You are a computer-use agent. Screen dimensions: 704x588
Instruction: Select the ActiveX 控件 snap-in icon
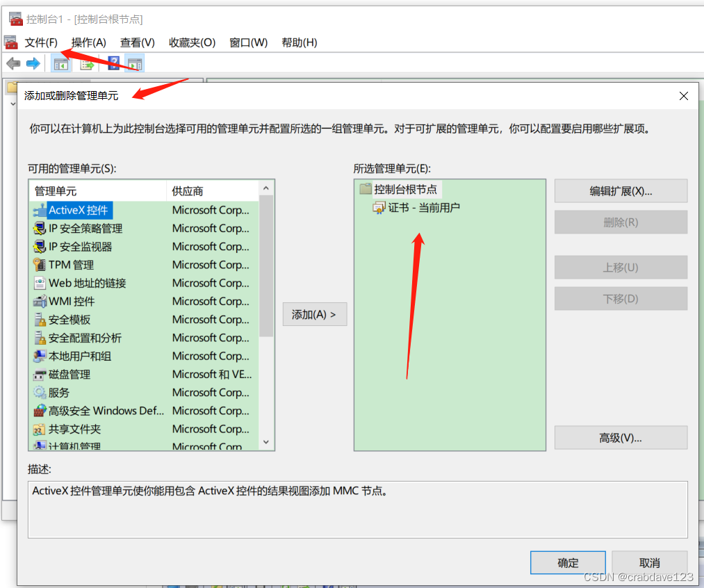click(40, 211)
